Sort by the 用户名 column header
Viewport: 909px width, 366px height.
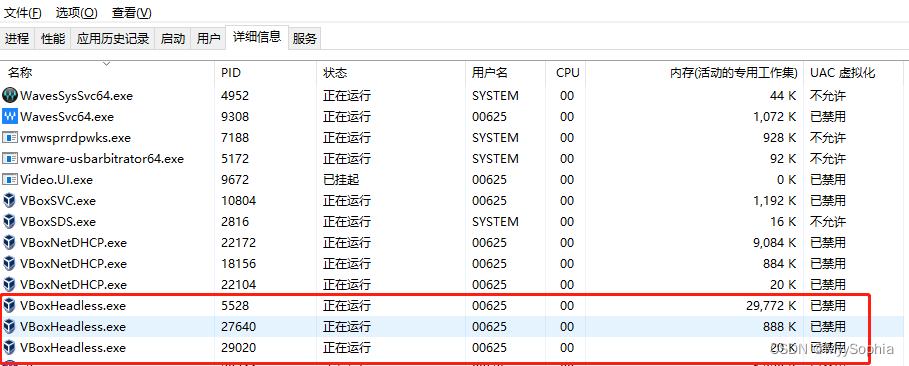point(506,73)
